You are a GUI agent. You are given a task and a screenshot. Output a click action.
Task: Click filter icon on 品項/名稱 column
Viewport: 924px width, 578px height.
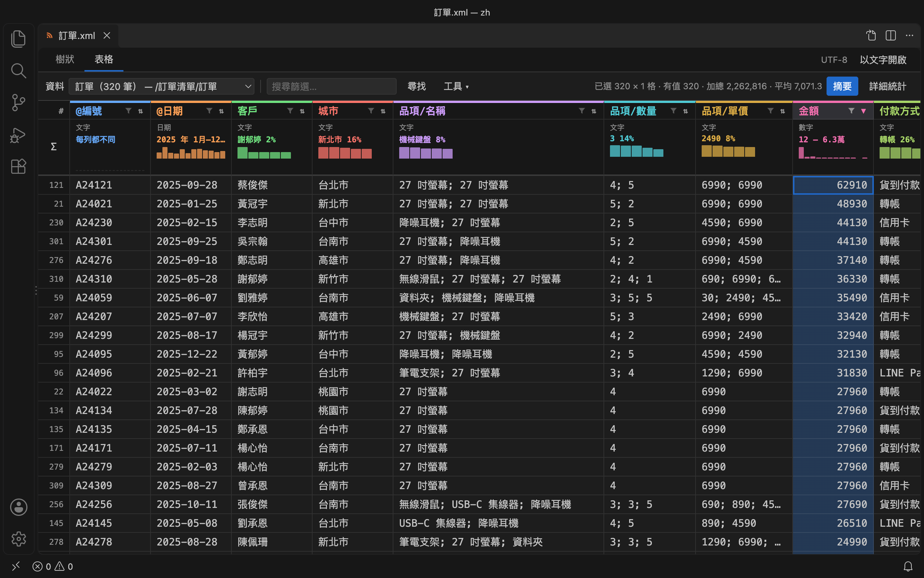coord(581,111)
